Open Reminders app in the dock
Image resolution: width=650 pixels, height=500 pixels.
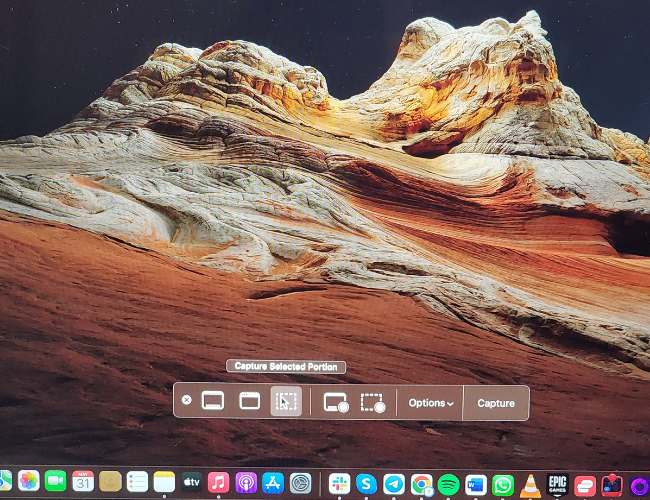pos(137,482)
